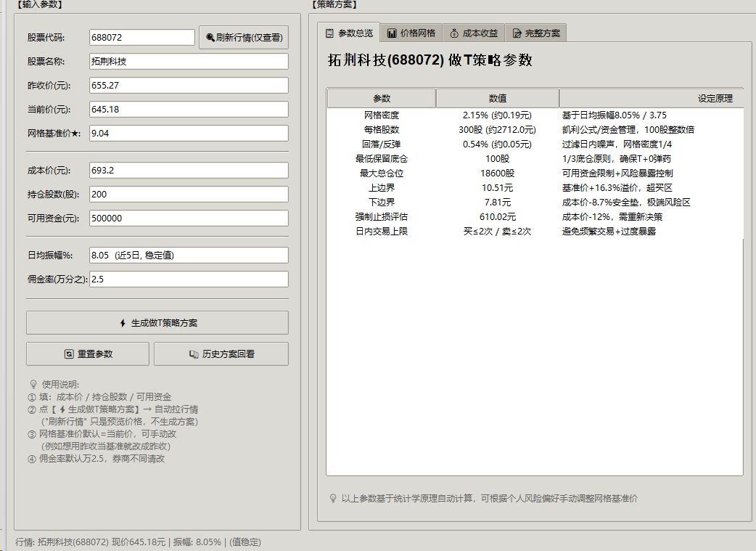Click heading 拓荆科技(688072) 做T策略参数
This screenshot has height=551, width=756.
tap(430, 60)
